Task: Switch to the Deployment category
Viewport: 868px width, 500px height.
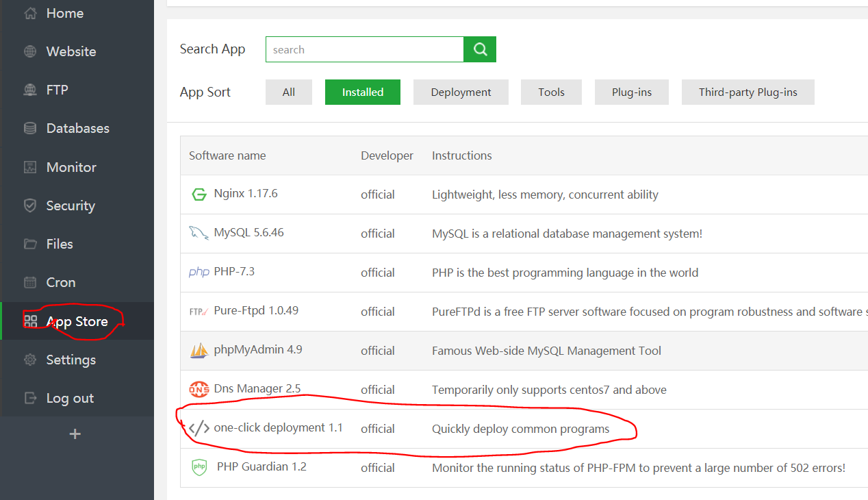Action: tap(461, 92)
